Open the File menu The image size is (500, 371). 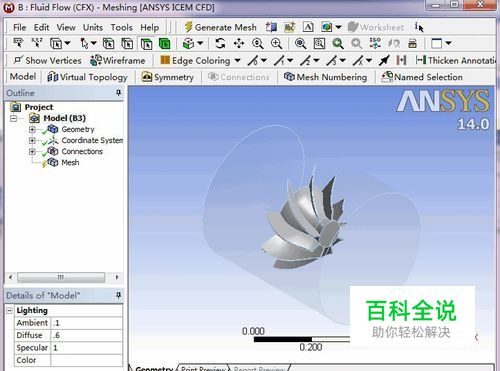pos(19,27)
